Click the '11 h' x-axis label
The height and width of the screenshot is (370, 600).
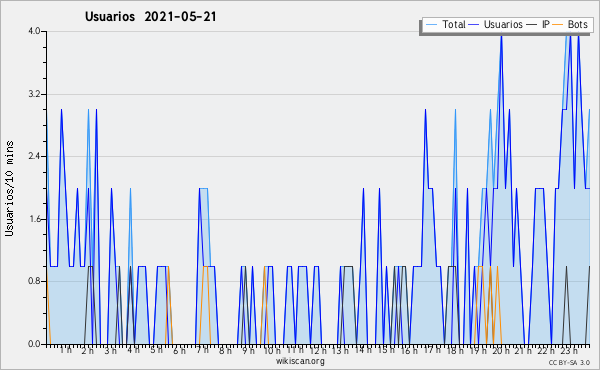295,350
